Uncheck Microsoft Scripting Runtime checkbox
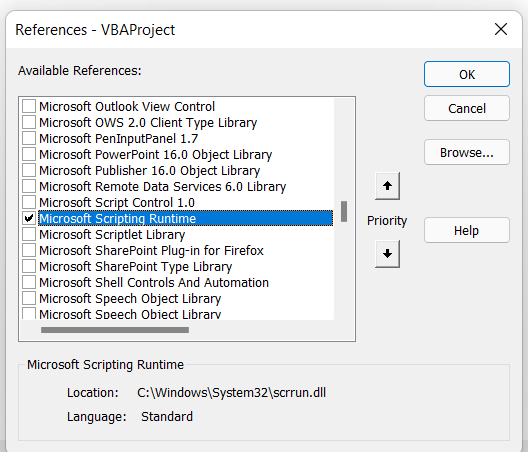Screen dimensions: 528x452 [29, 218]
